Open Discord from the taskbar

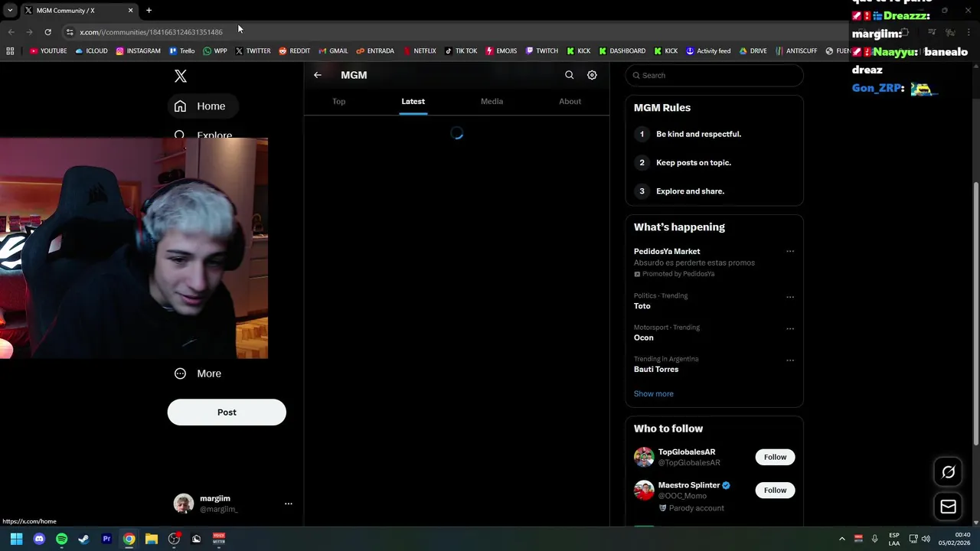click(39, 539)
